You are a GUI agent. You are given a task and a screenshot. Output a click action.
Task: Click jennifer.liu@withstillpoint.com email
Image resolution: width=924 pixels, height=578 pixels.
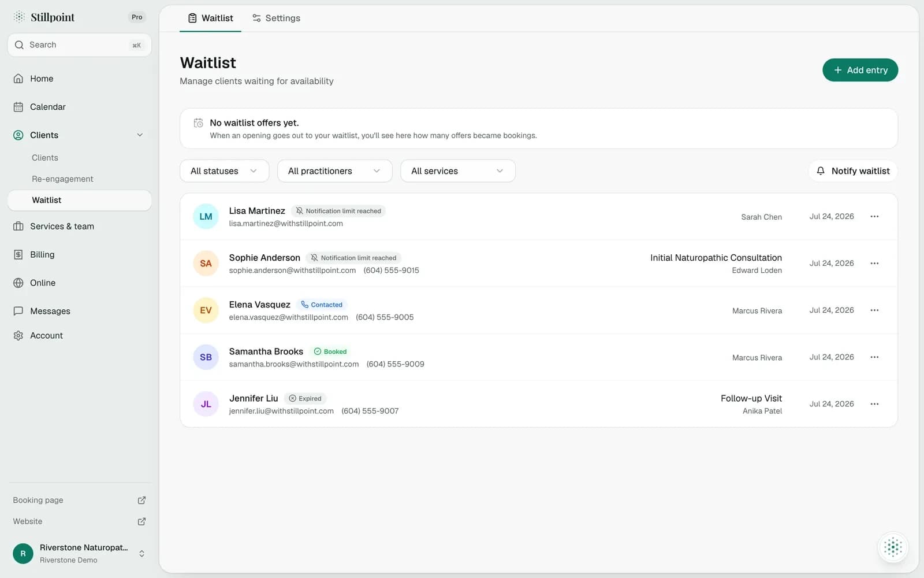click(281, 411)
